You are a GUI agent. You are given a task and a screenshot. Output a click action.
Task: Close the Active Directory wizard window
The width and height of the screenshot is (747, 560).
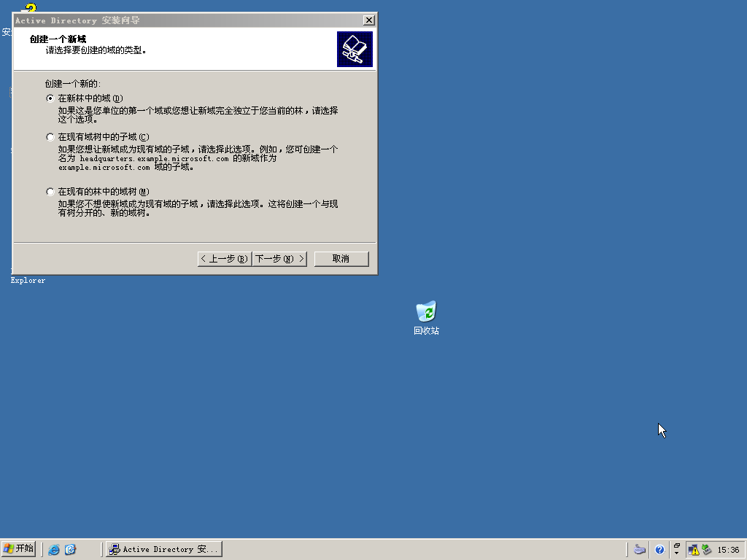[368, 20]
